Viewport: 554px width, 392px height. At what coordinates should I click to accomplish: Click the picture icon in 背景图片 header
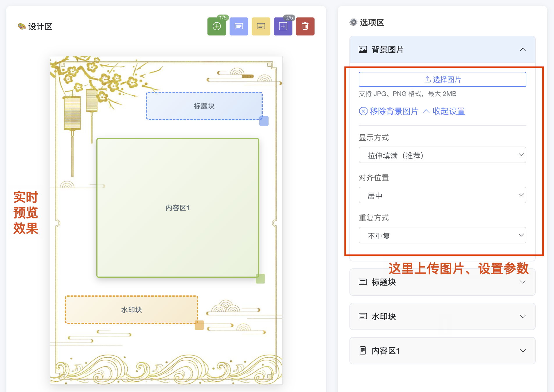[x=363, y=49]
